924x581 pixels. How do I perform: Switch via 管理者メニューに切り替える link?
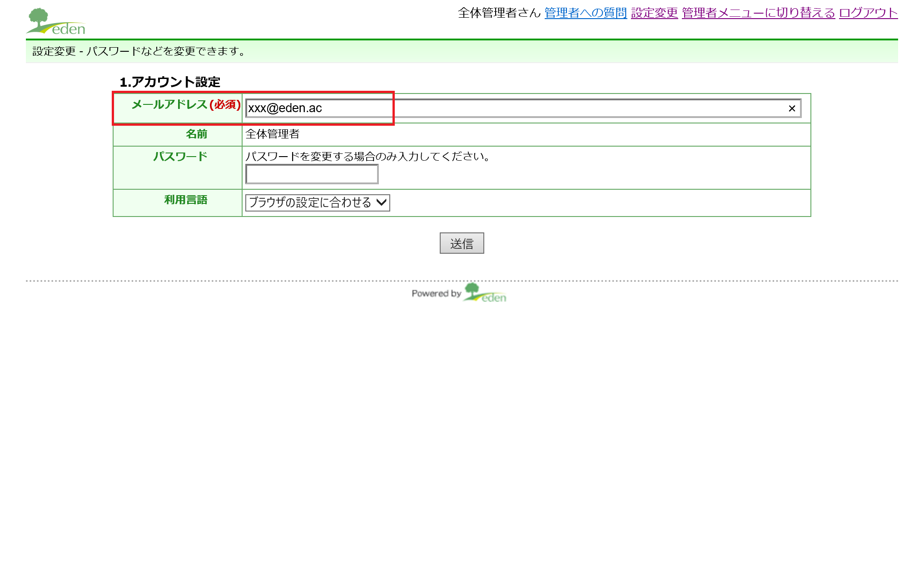[x=758, y=13]
